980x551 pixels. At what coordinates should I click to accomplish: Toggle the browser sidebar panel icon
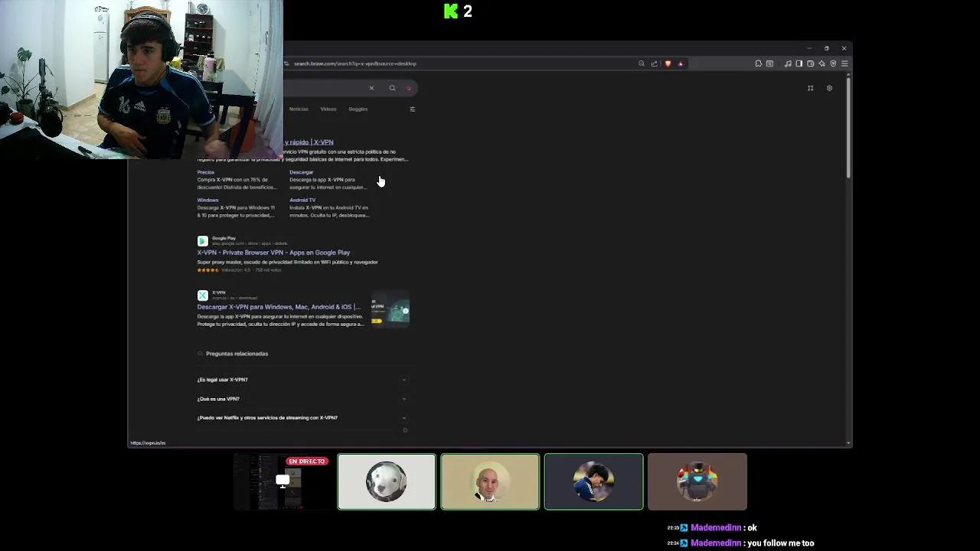[799, 64]
